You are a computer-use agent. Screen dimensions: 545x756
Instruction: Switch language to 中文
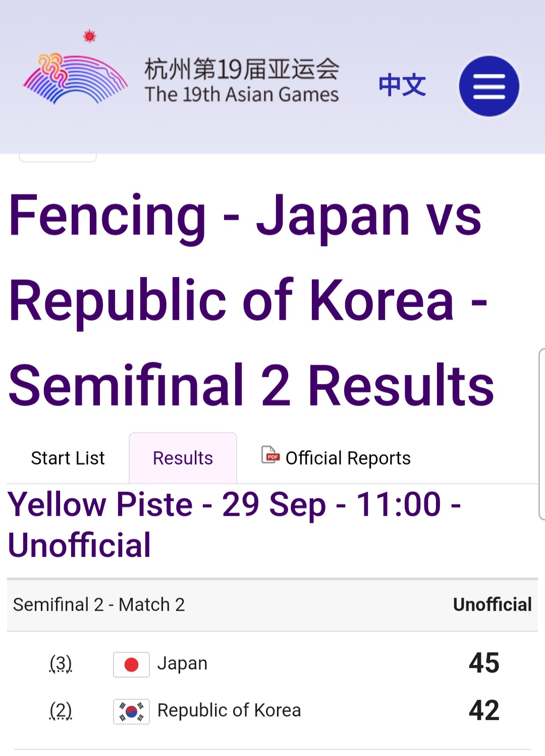click(402, 85)
